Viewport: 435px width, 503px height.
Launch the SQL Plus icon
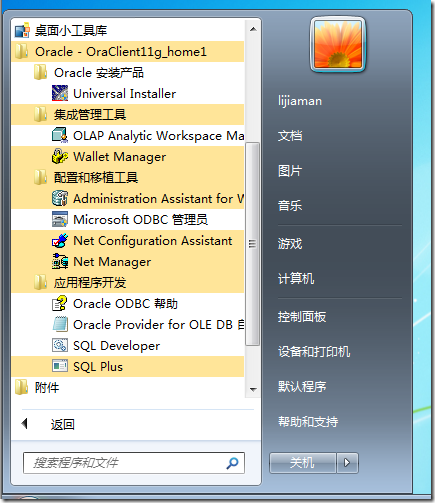(x=60, y=366)
